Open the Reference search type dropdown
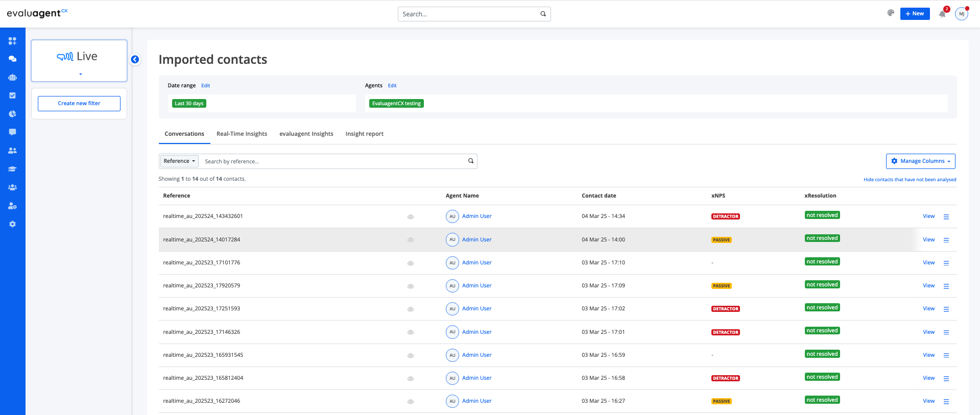 point(179,161)
